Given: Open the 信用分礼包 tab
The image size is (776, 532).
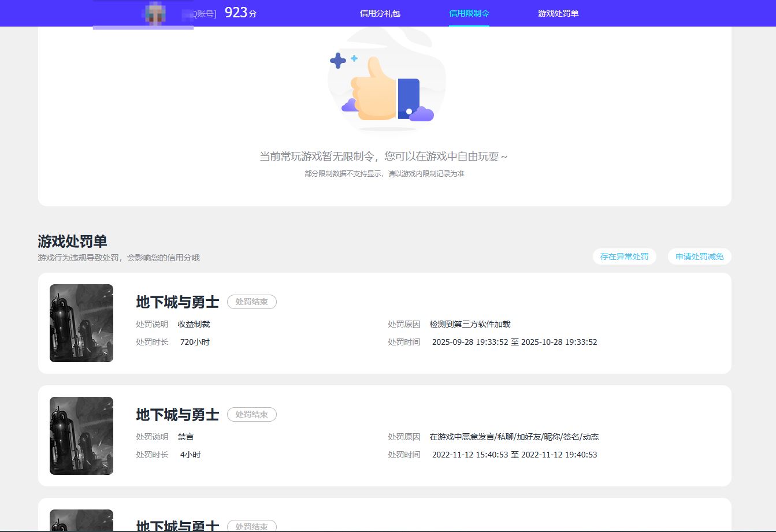Looking at the screenshot, I should pyautogui.click(x=380, y=13).
